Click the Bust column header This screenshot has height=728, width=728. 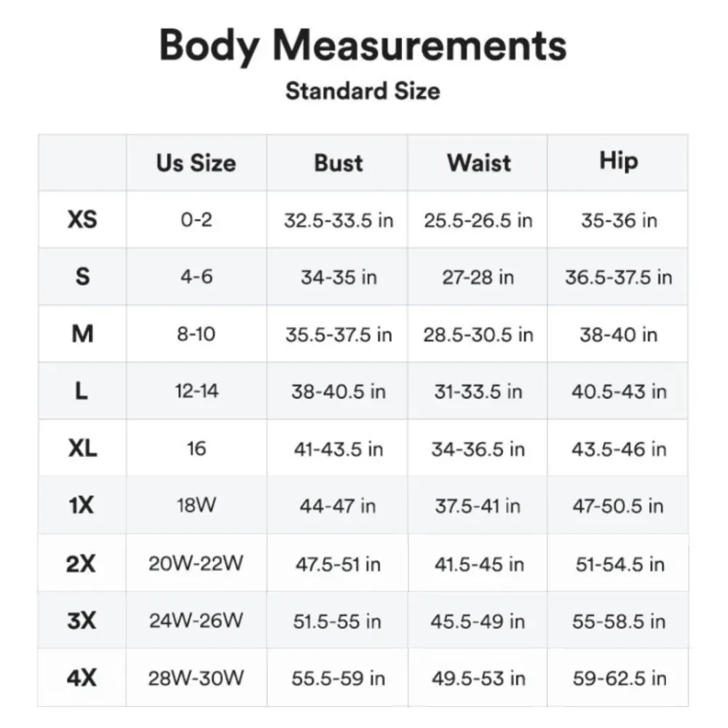tap(338, 163)
